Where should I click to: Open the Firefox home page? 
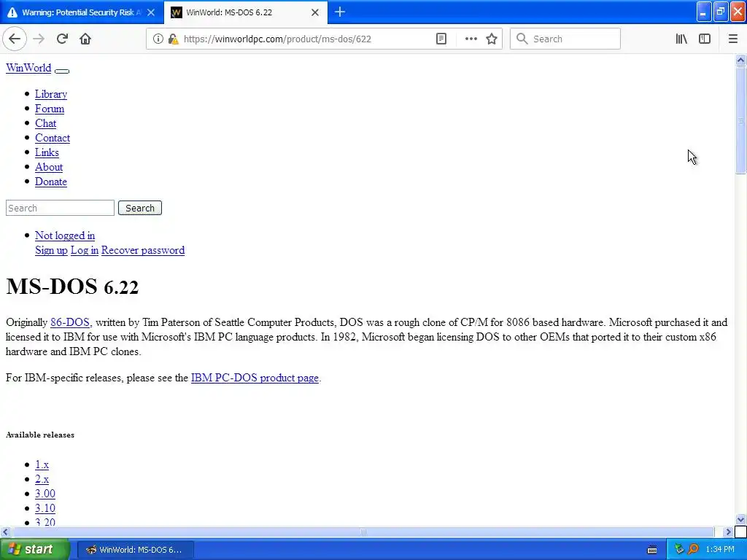pos(85,39)
